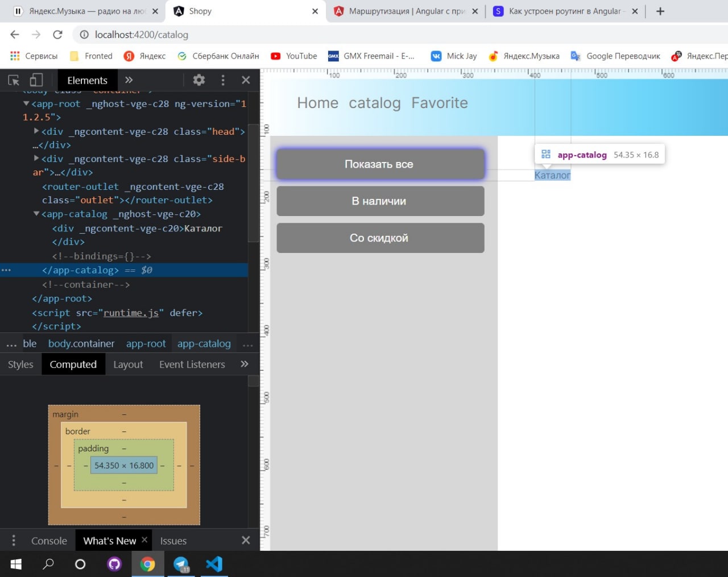Select body.container in the breadcrumb
Screen dimensions: 728x577
[x=81, y=343]
